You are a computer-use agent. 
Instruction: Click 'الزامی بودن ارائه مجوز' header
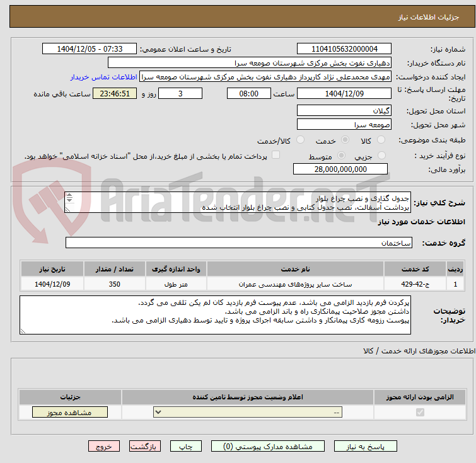pyautogui.click(x=420, y=397)
